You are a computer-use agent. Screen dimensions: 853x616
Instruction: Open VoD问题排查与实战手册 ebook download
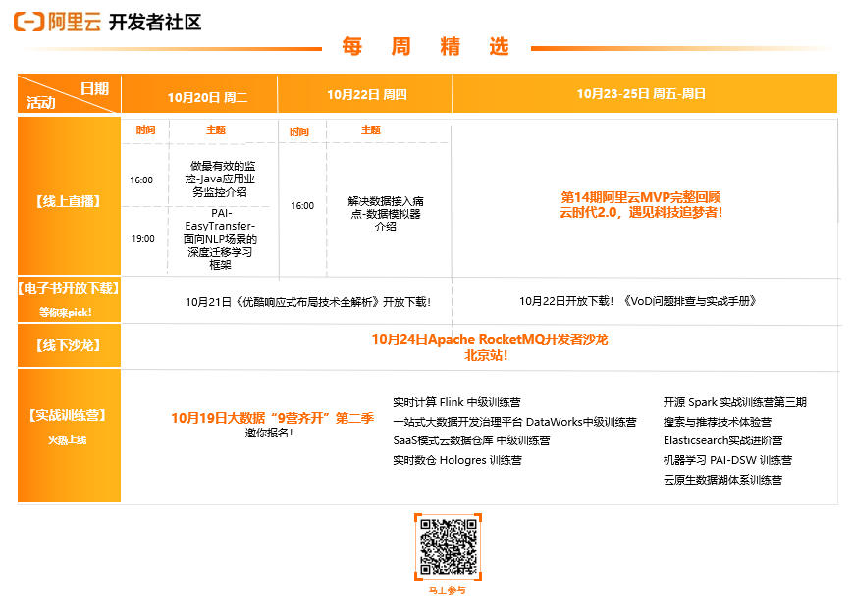(x=638, y=301)
